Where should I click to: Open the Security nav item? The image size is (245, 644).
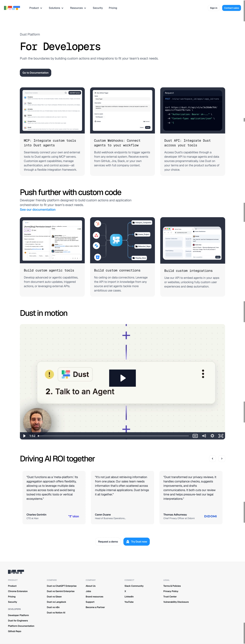click(98, 8)
